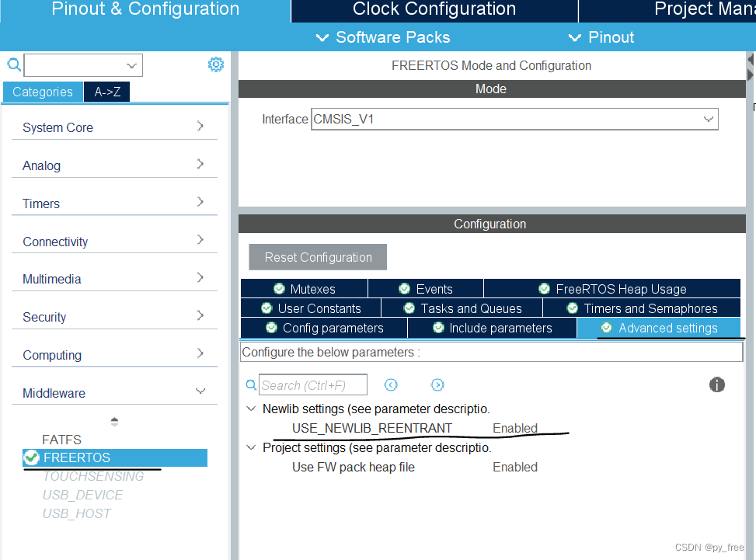The image size is (756, 560).
Task: Open the settings gear icon
Action: point(216,64)
